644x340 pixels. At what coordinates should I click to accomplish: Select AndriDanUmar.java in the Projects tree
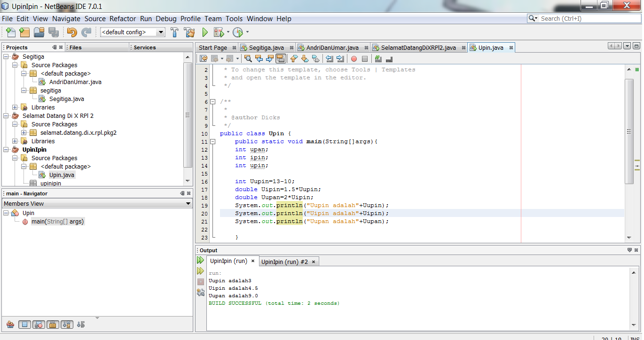point(75,82)
